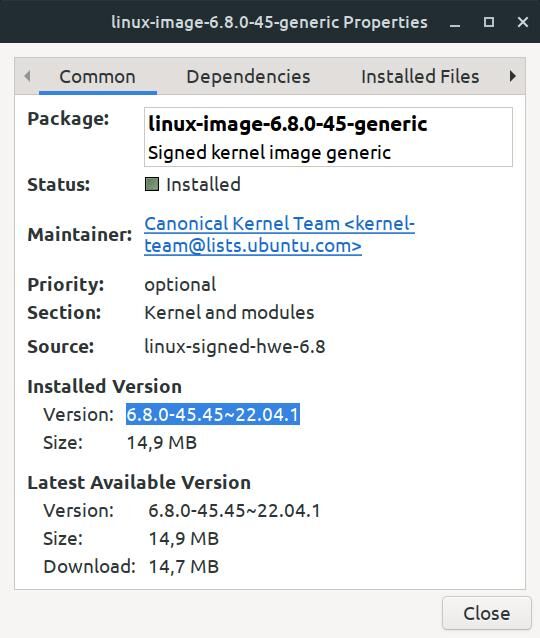Open the Installed Files tab

tap(420, 76)
